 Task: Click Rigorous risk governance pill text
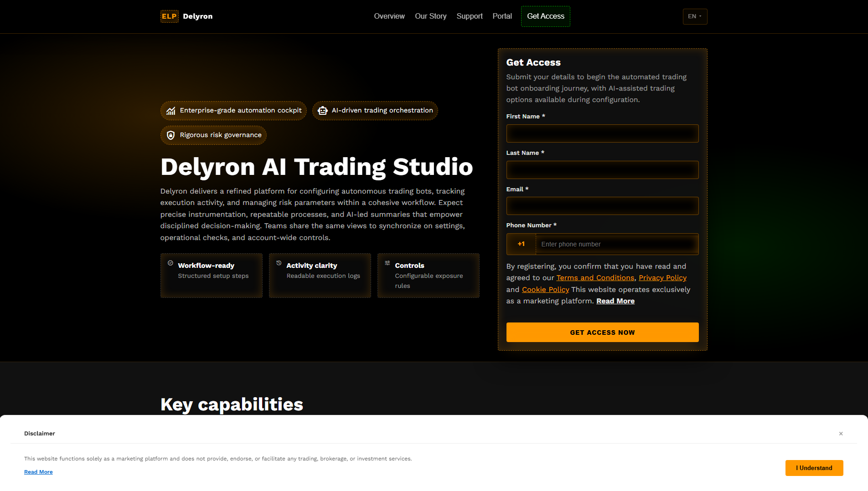221,135
